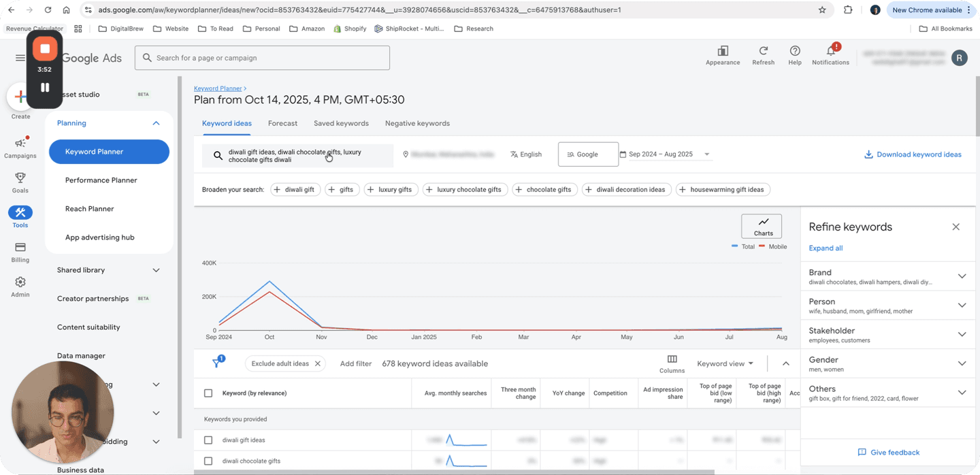The image size is (980, 475).
Task: Click Download keyword ideas
Action: coord(913,154)
